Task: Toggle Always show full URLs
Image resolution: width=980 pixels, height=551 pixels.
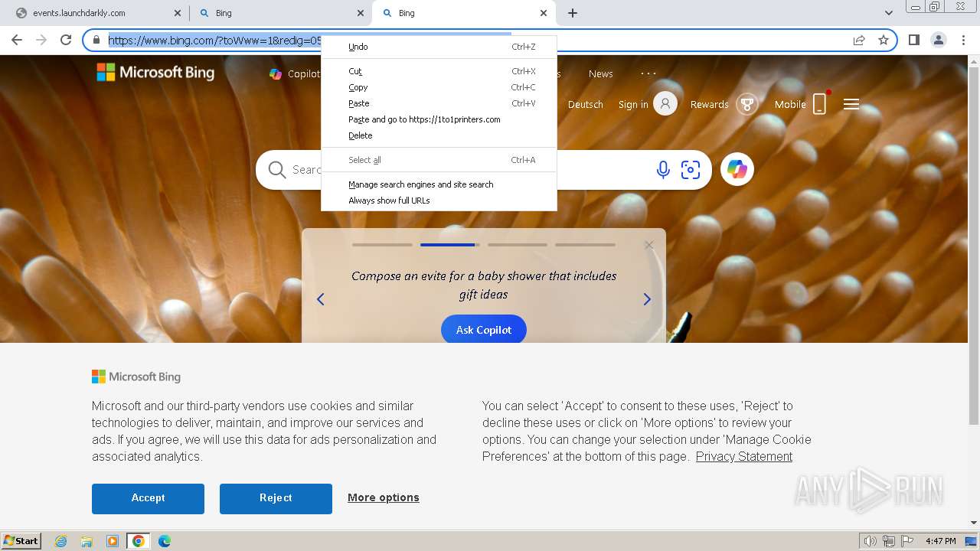Action: 439,201
